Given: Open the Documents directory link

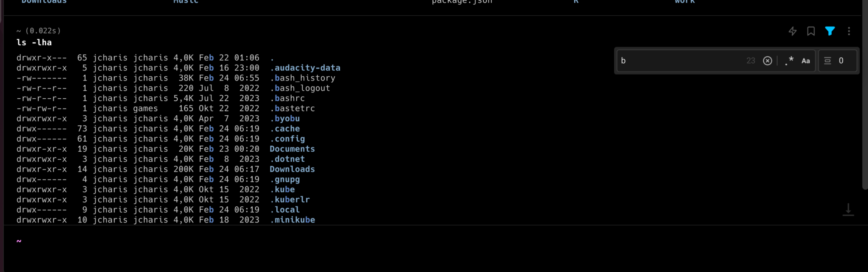Looking at the screenshot, I should [x=292, y=149].
